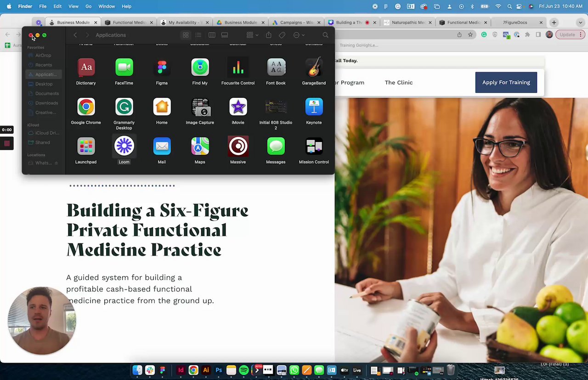
Task: Click the Wi-Fi icon in menu bar
Action: tap(498, 6)
